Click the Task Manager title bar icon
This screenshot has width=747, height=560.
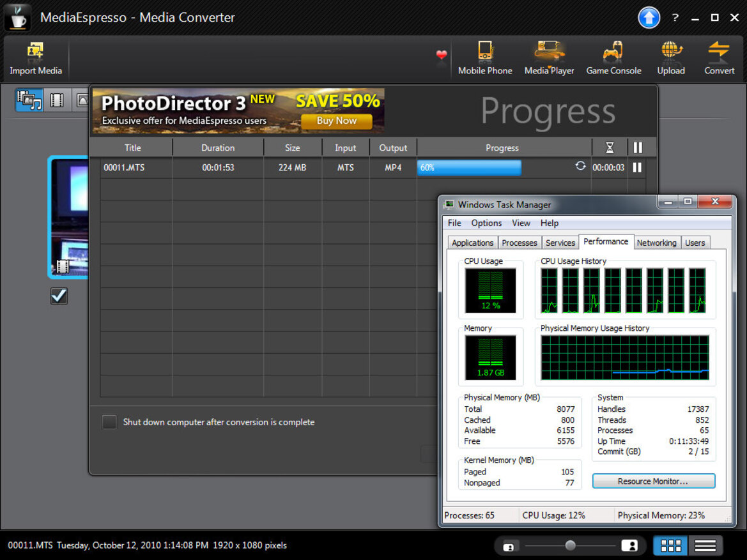(x=449, y=205)
